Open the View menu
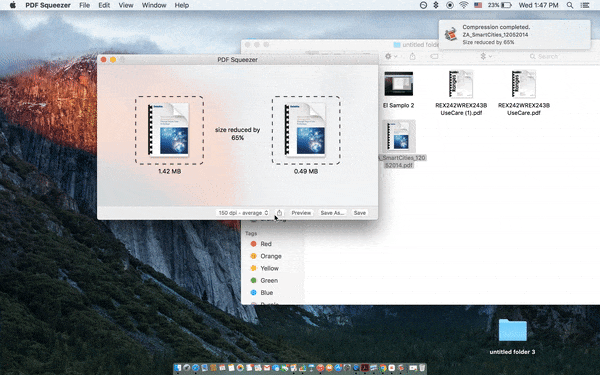This screenshot has width=600, height=375. tap(126, 5)
